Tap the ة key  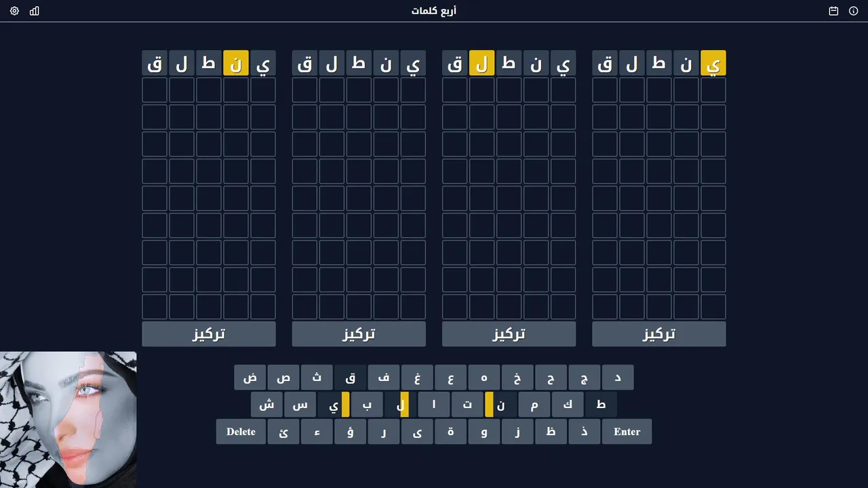[x=451, y=432]
